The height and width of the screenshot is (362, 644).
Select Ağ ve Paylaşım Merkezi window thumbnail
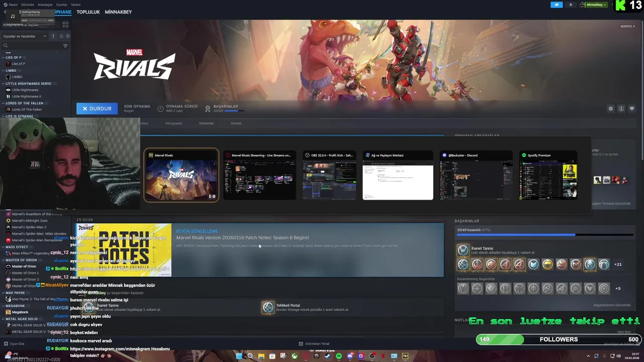[x=398, y=175]
